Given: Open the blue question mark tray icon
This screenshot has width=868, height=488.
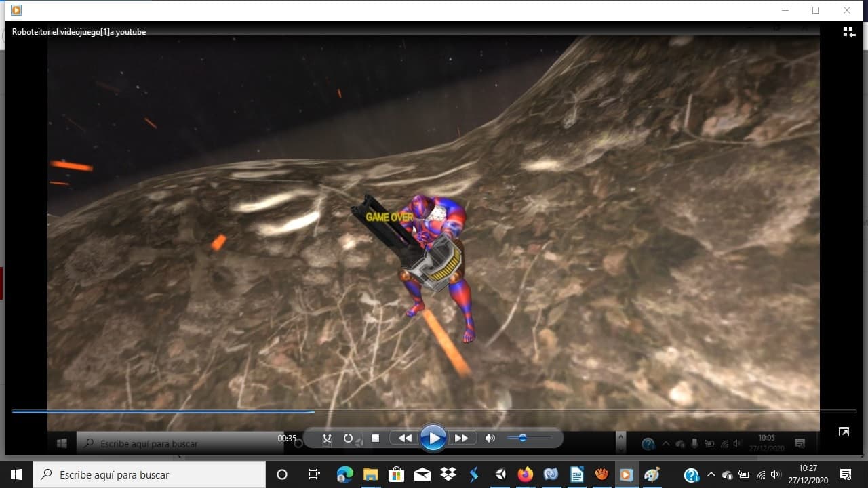Looking at the screenshot, I should tap(691, 475).
